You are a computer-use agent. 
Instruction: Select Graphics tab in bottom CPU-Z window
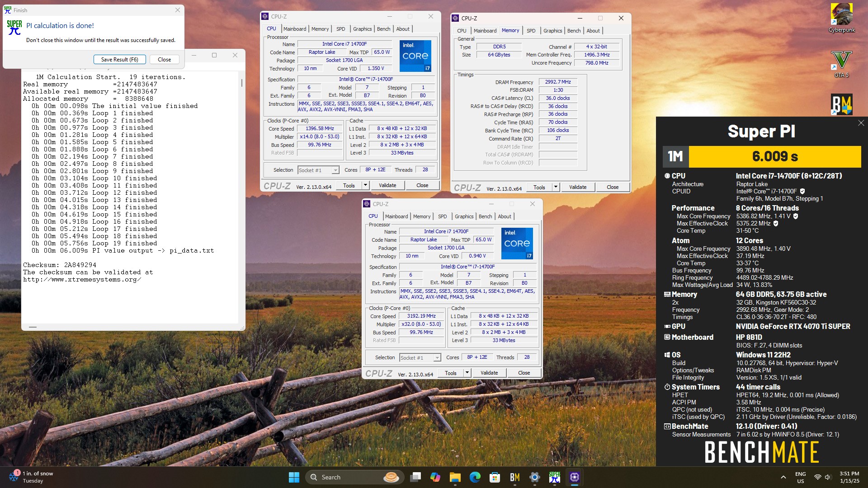click(x=464, y=216)
